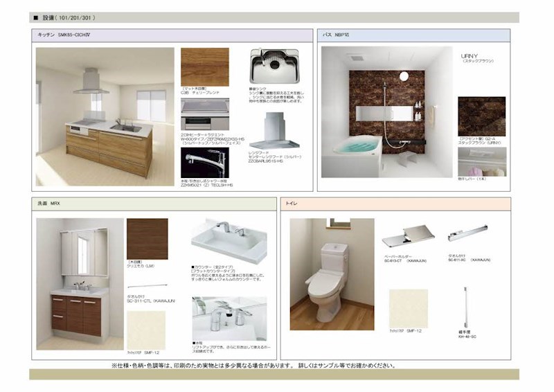
Task: Select the dark brown Creamoka wood swatch
Action: tap(147, 239)
